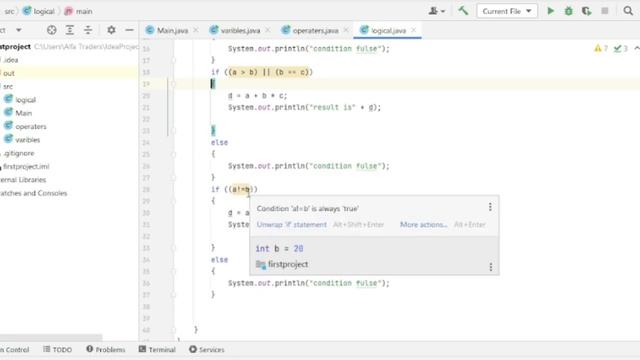Click the highlighted a!=b condition
Image resolution: width=640 pixels, height=360 pixels.
pyautogui.click(x=241, y=189)
